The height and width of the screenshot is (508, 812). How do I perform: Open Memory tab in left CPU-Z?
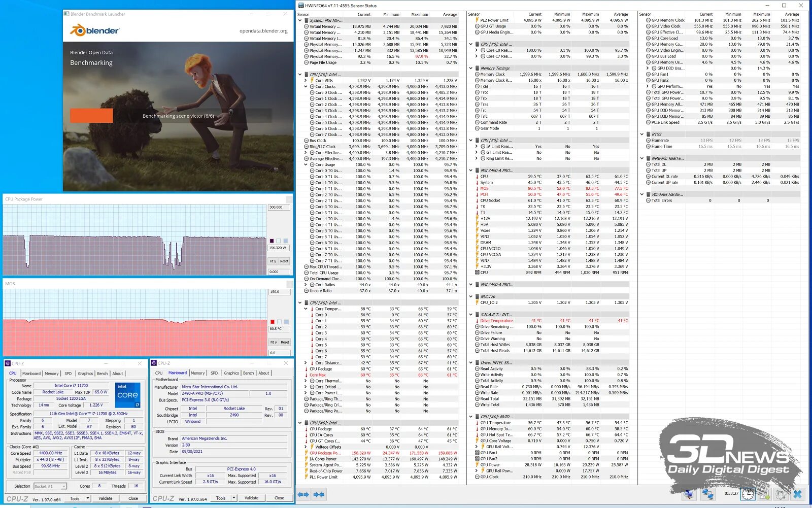click(52, 374)
